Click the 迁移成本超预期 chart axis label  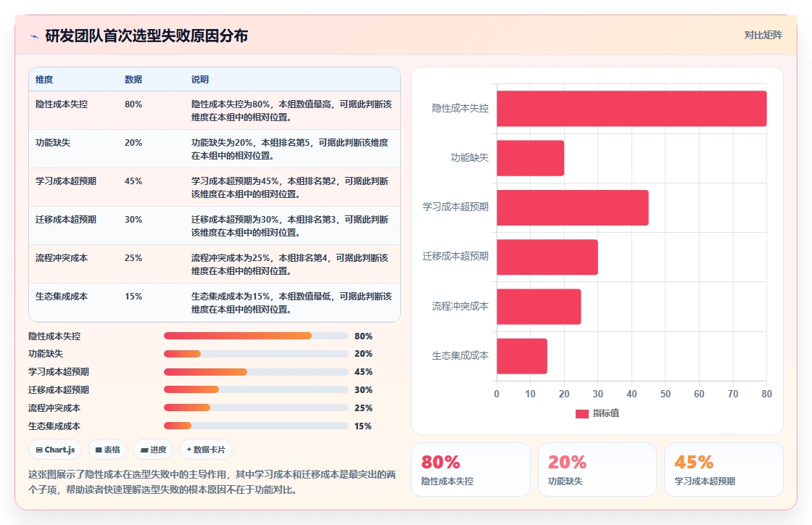point(456,256)
